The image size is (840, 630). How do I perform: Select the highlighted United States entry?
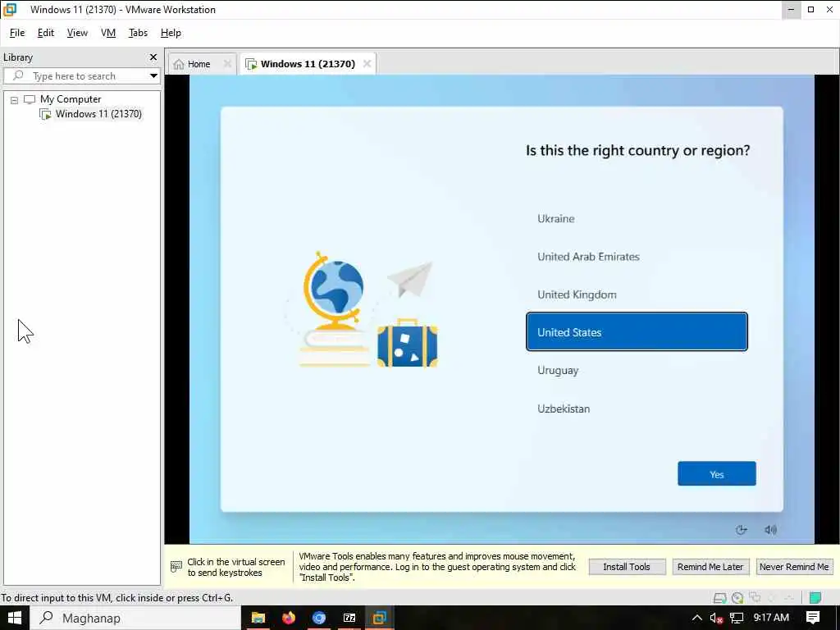(637, 331)
